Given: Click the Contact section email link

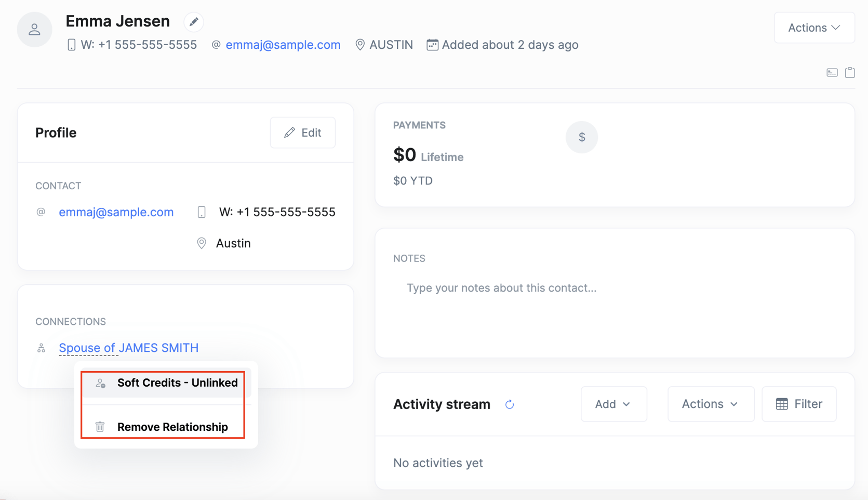Looking at the screenshot, I should click(116, 212).
